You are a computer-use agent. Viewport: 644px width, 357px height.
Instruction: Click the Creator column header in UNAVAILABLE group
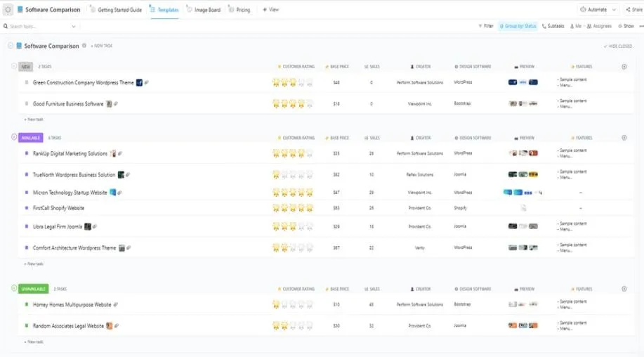(x=421, y=290)
